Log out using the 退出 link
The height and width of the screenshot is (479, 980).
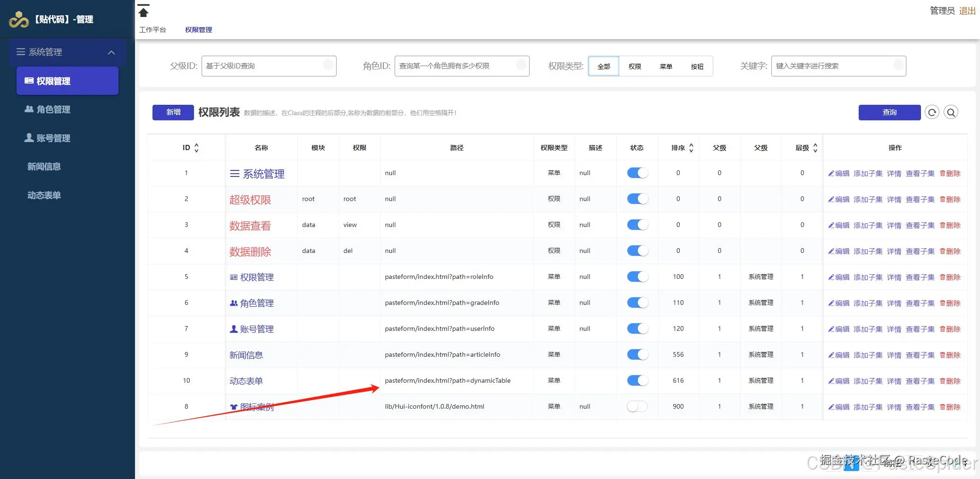[967, 10]
